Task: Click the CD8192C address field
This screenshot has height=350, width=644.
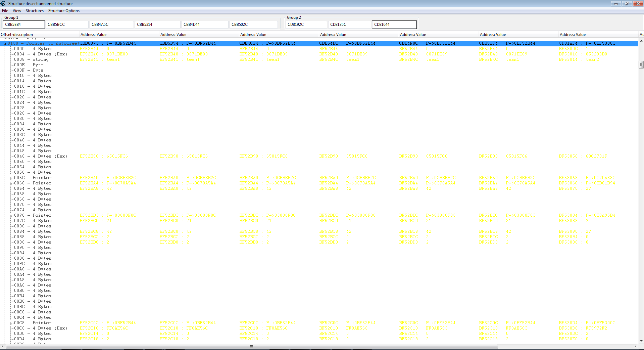Action: click(306, 25)
